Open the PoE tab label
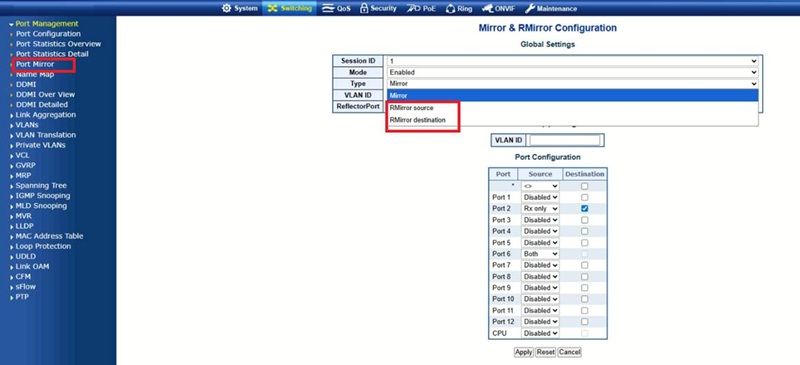The height and width of the screenshot is (365, 800). pos(429,8)
